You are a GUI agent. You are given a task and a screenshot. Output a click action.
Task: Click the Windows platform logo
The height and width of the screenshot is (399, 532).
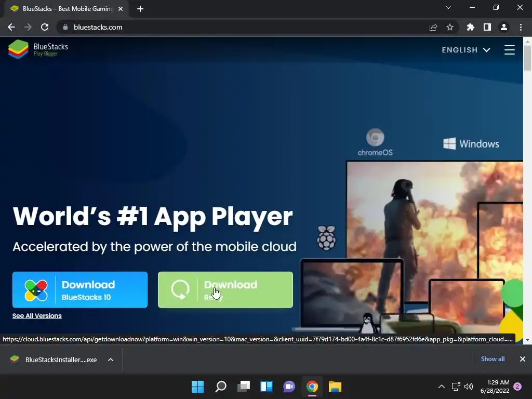pyautogui.click(x=471, y=144)
